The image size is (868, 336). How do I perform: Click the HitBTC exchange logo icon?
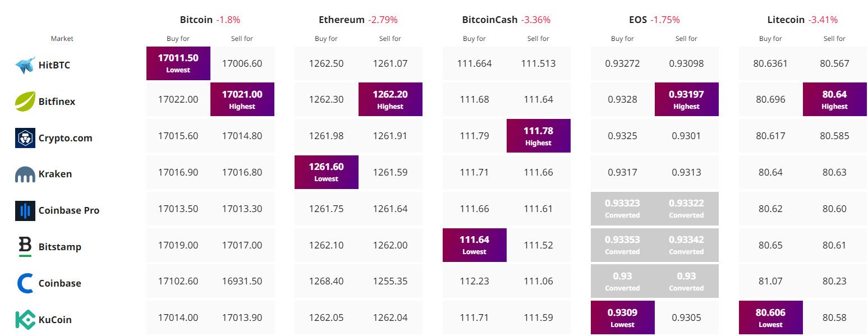(x=25, y=65)
